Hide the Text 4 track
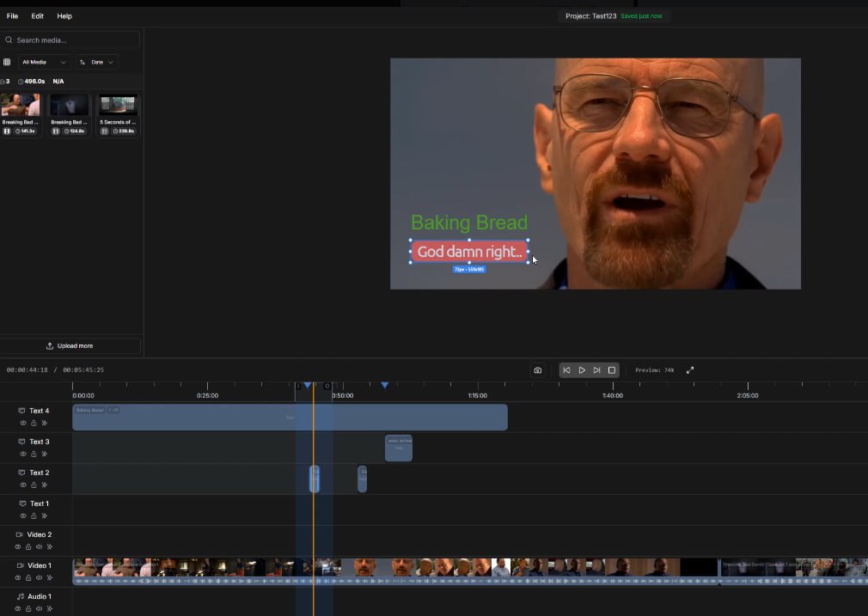This screenshot has width=868, height=616. [x=23, y=423]
